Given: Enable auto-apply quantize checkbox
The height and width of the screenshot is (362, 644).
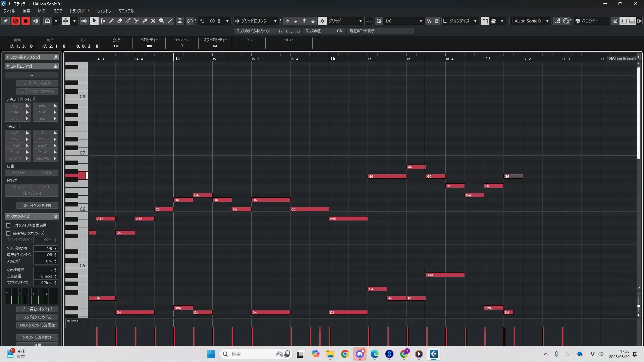Looking at the screenshot, I should 8,226.
